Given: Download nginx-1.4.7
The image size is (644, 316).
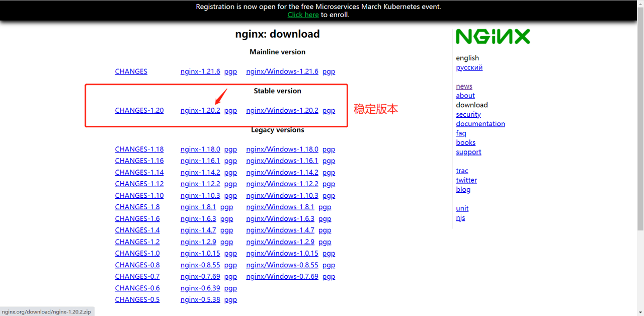Looking at the screenshot, I should 198,230.
